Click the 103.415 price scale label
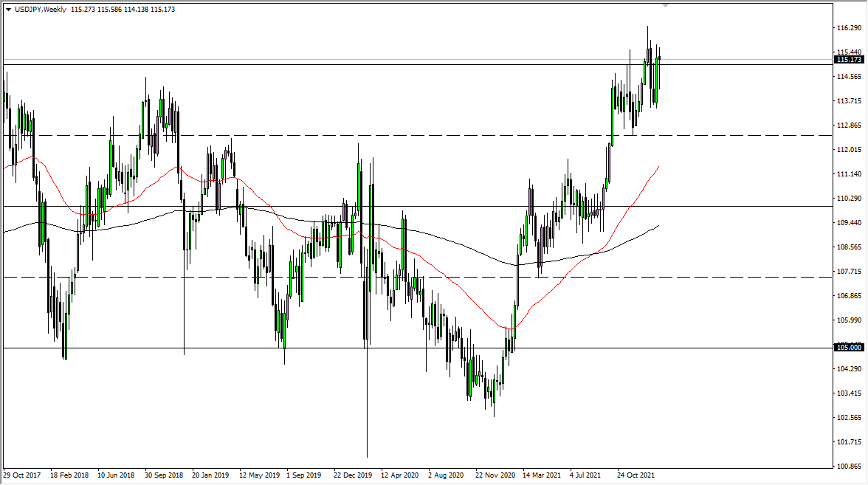 pyautogui.click(x=849, y=393)
